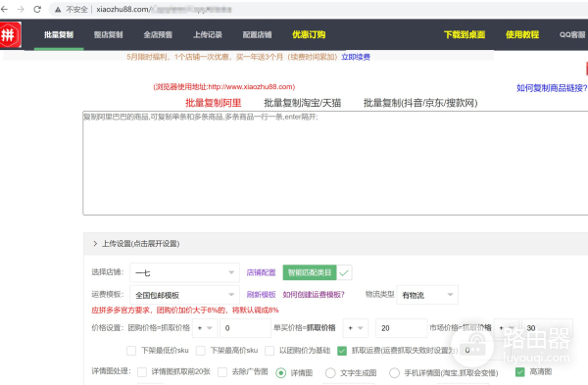Select 批量复制淘宝/天猫 tab
This screenshot has width=588, height=385.
click(302, 103)
